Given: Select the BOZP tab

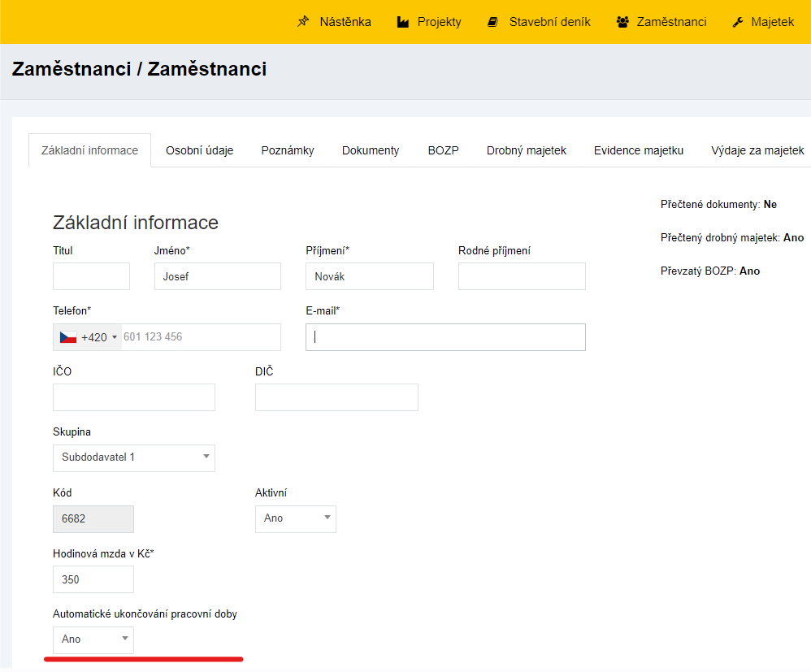Looking at the screenshot, I should point(443,150).
